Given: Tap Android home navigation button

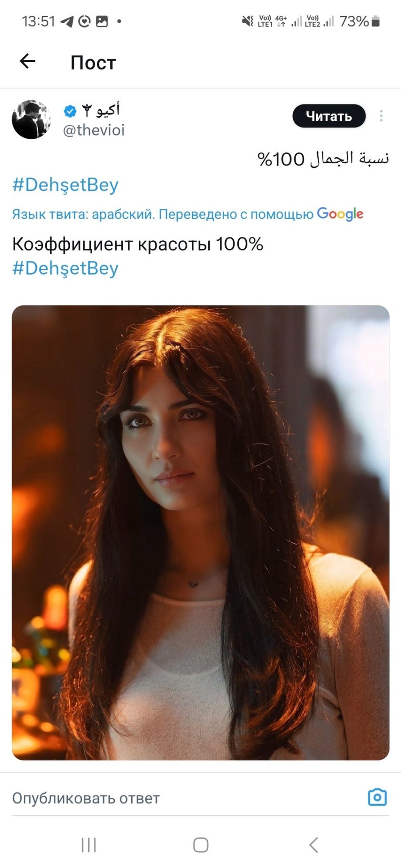Looking at the screenshot, I should 201,845.
